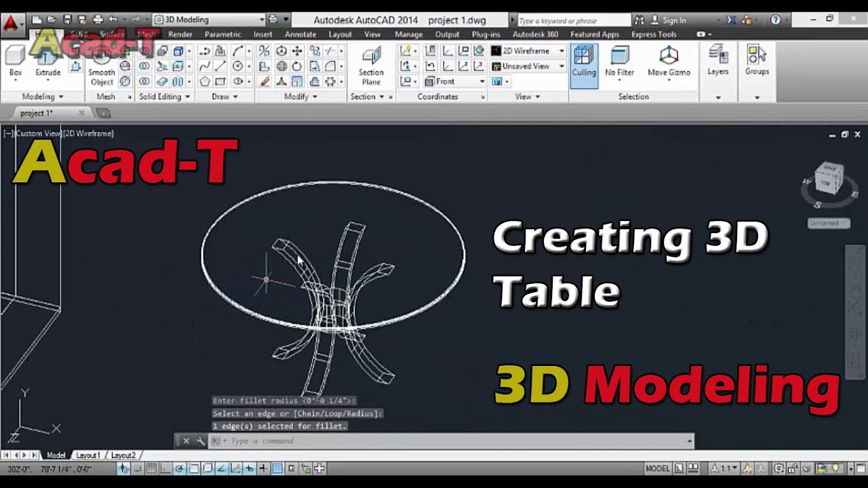Open the 3D Modeling workspace dropdown
The height and width of the screenshot is (488, 868).
coord(210,20)
